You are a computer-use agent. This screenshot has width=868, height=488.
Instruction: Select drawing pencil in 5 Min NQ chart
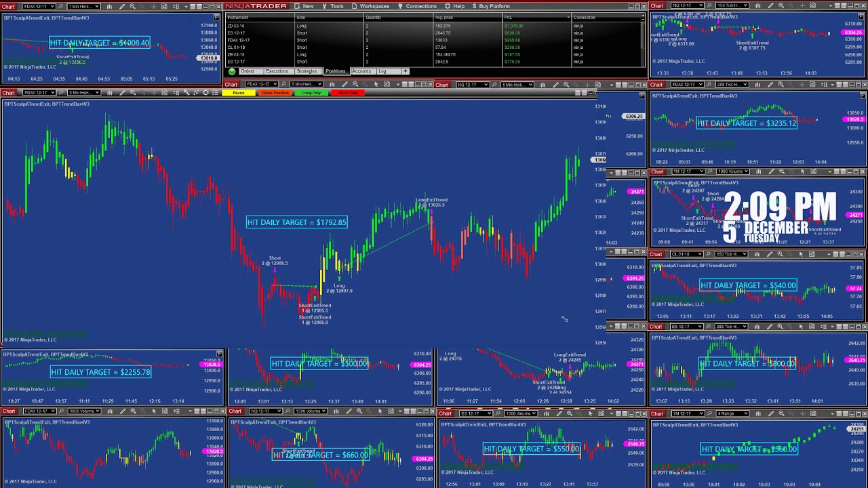pos(556,85)
